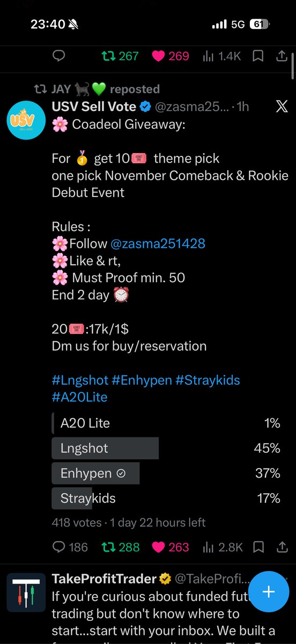
Task: Bookmark the top post beside 1.4K views
Action: (x=258, y=56)
